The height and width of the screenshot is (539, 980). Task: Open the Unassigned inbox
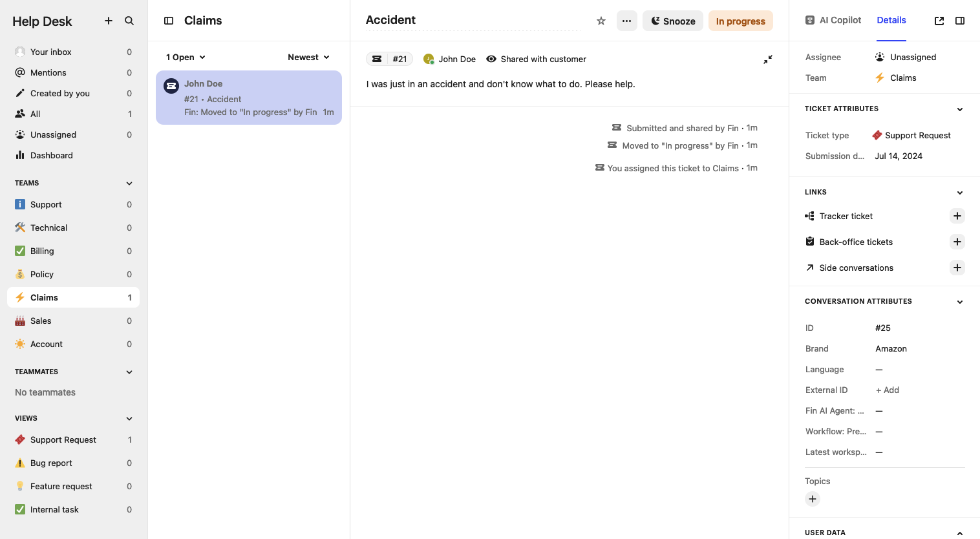73,134
